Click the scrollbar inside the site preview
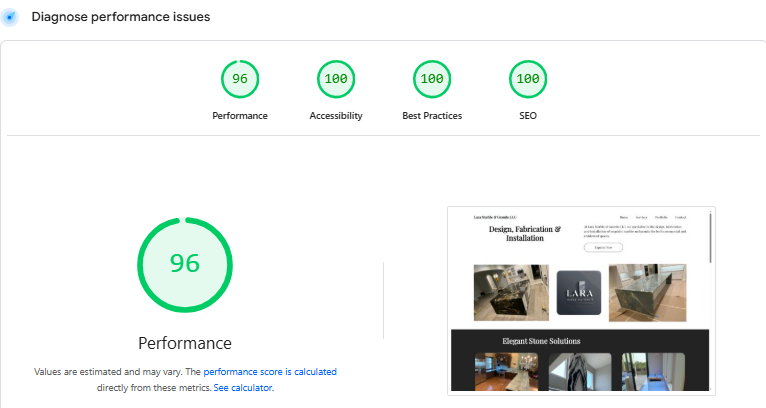766x408 pixels. [712, 235]
